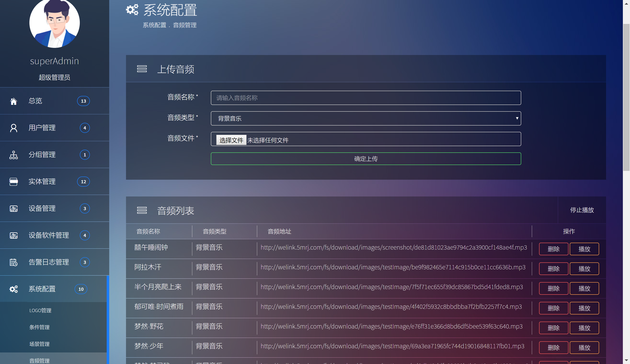Image resolution: width=630 pixels, height=364 pixels.
Task: Click 停止播放 in the audio list header
Action: click(x=582, y=210)
